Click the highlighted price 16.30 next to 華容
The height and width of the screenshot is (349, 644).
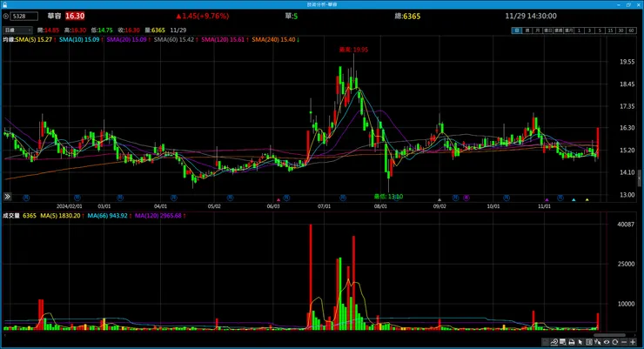pos(75,16)
